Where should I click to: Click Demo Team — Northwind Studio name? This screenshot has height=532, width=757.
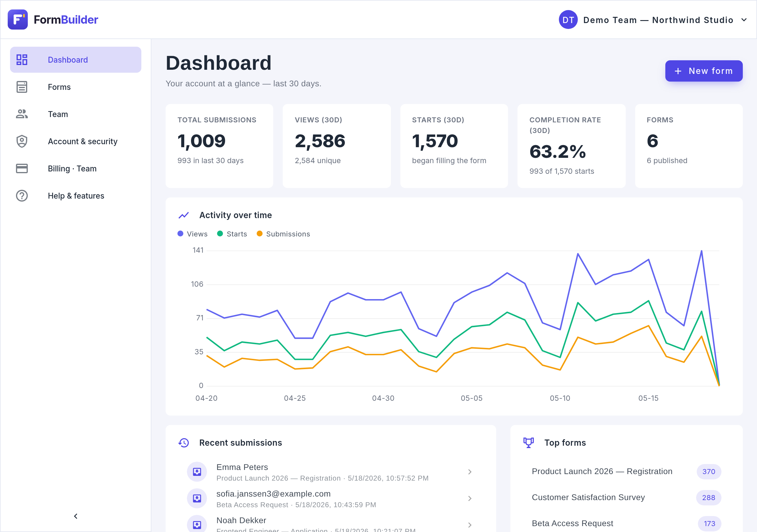[x=658, y=20]
